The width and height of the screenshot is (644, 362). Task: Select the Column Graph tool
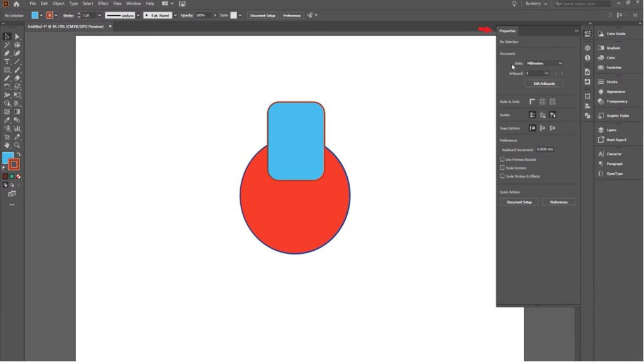coord(17,128)
